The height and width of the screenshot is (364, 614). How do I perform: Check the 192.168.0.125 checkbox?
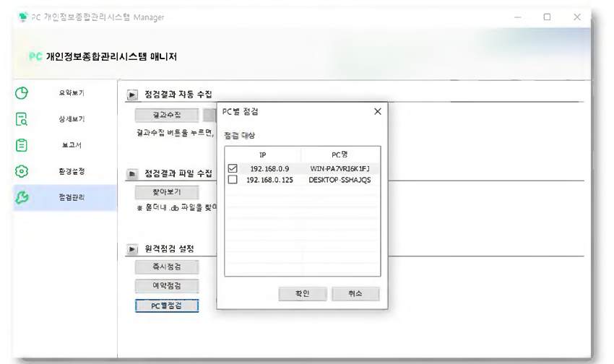click(x=233, y=180)
